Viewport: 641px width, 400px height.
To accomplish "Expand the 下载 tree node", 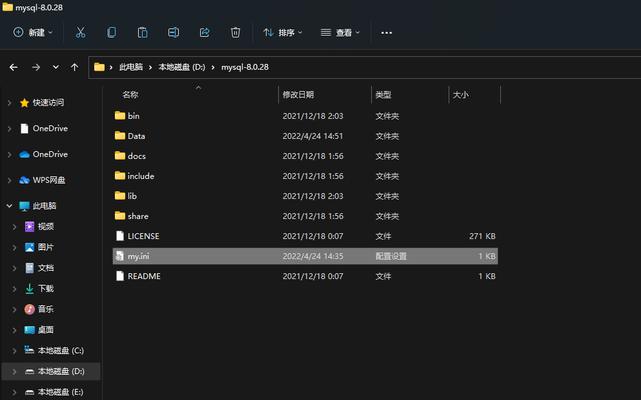I will point(15,288).
